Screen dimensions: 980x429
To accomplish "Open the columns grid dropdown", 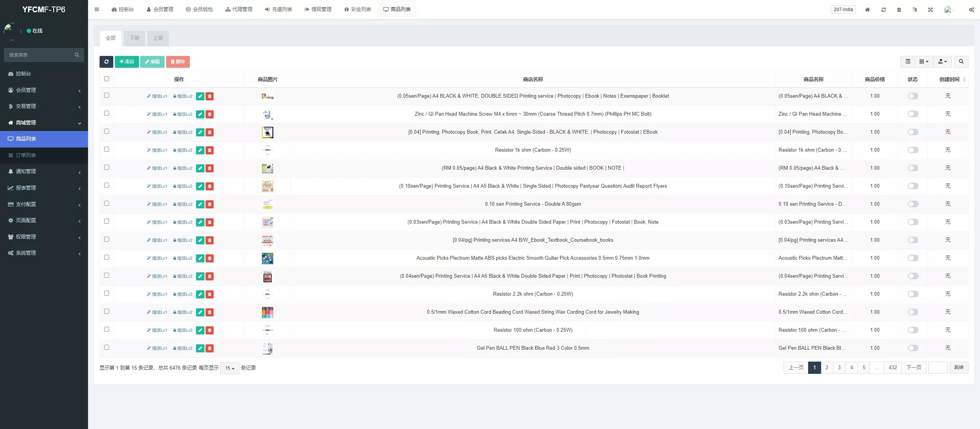I will tap(924, 62).
